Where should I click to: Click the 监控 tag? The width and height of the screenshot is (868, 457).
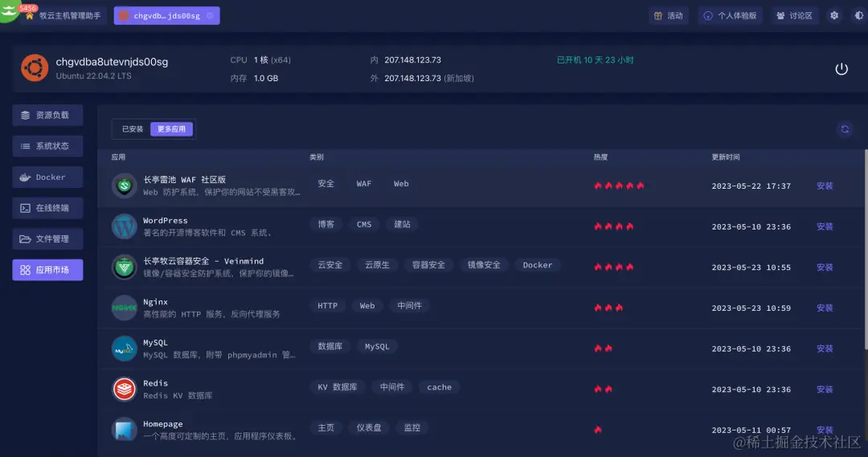411,427
